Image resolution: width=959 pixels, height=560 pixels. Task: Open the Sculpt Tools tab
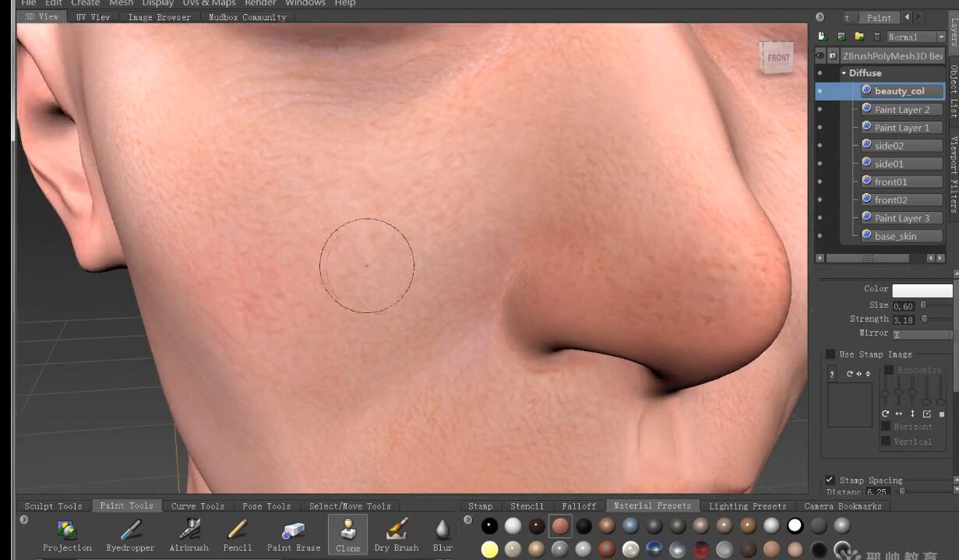tap(53, 506)
